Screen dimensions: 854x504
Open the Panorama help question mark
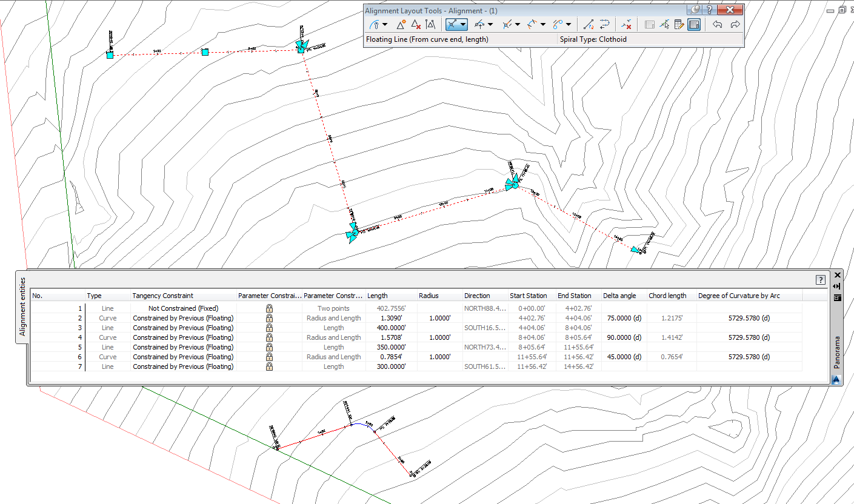[x=821, y=280]
